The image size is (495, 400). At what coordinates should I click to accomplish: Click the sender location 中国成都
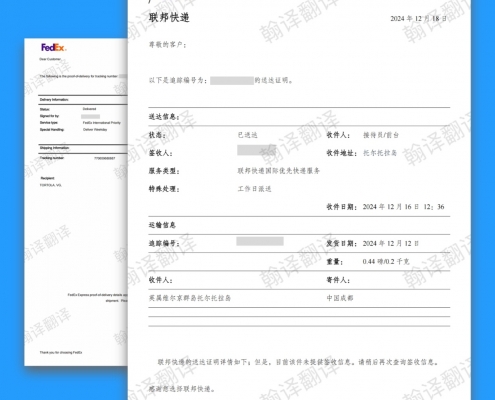point(340,298)
